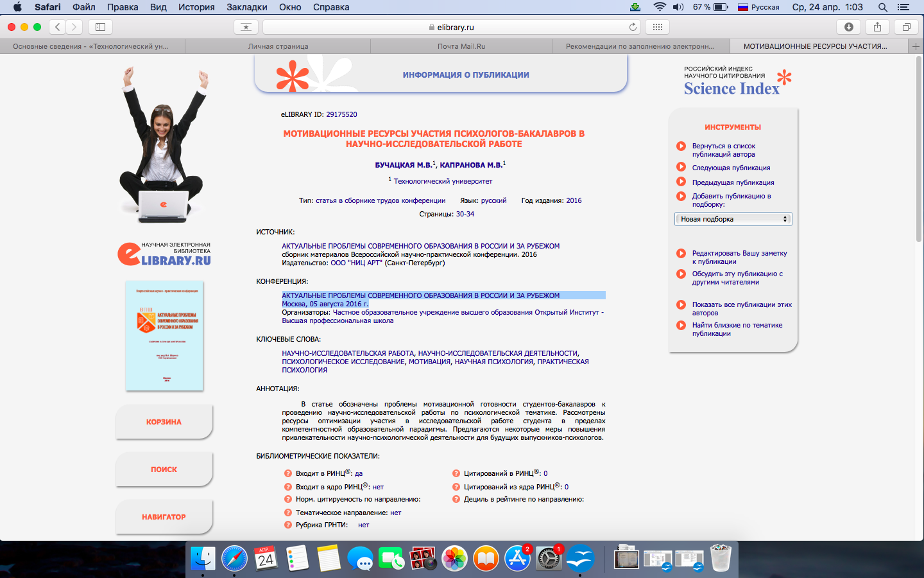This screenshot has width=924, height=578.
Task: Switch to 'Рекомендации по заполнению' tab
Action: pos(640,46)
